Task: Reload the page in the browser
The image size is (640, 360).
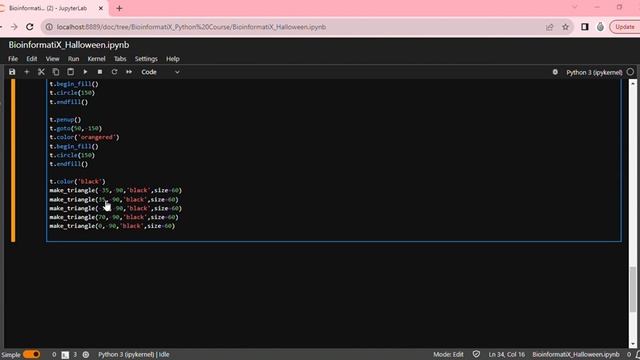Action: pos(29,27)
